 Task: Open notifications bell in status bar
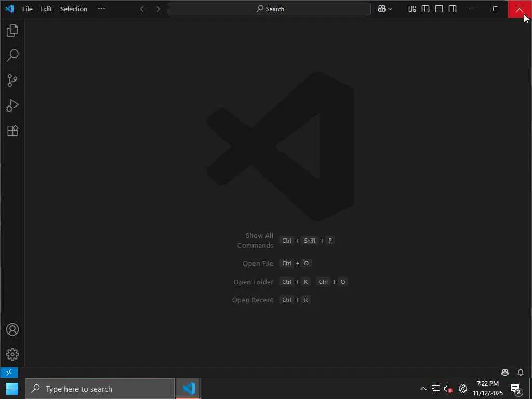pyautogui.click(x=521, y=372)
